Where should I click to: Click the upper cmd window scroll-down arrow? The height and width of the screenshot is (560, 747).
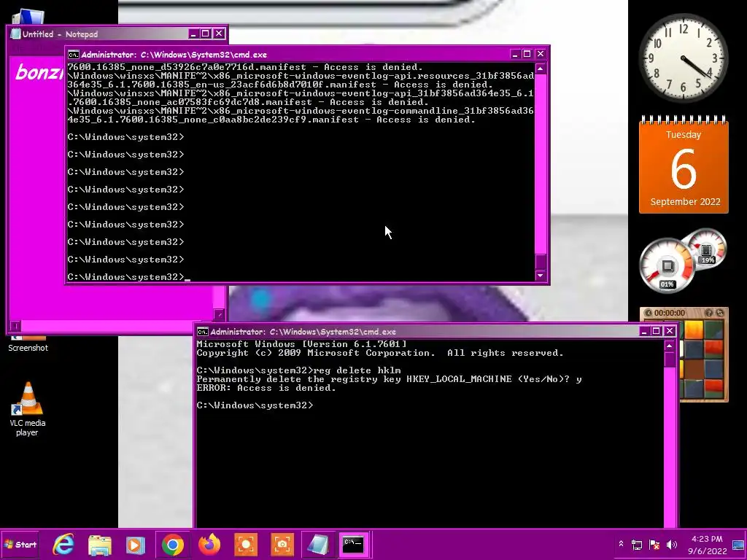point(541,276)
